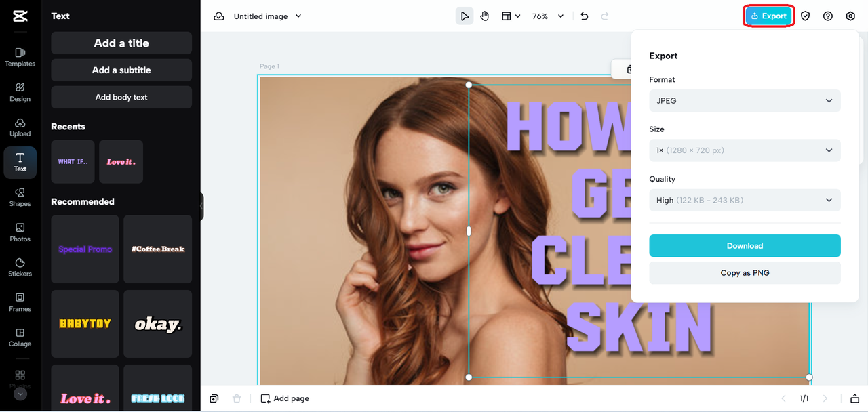
Task: Open the Design sidebar panel
Action: [20, 92]
